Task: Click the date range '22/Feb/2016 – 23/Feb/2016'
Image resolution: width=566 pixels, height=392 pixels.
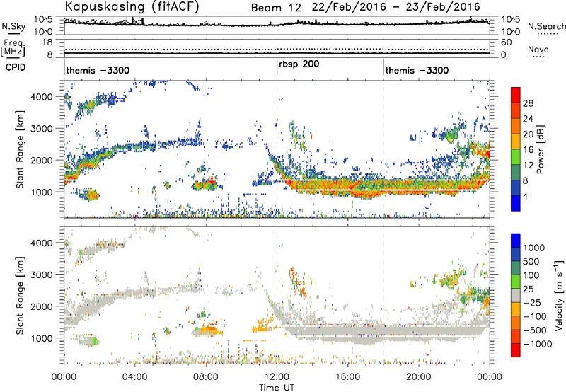Action: click(x=396, y=7)
